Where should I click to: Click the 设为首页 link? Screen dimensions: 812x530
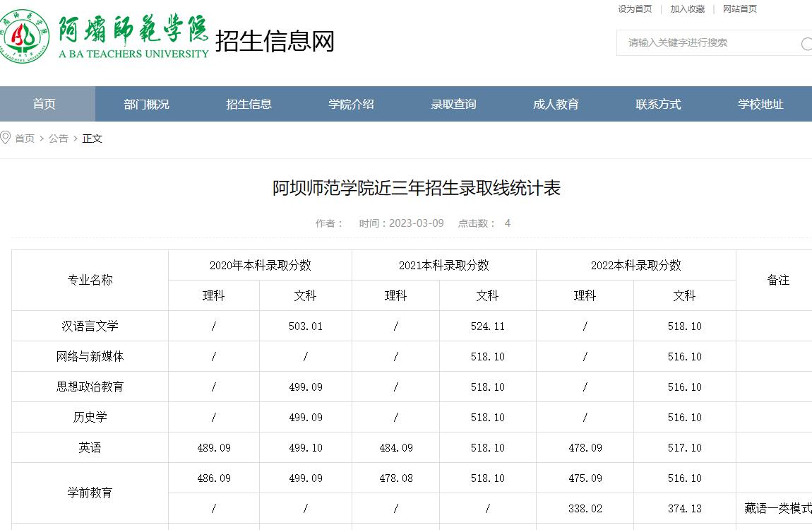[635, 8]
